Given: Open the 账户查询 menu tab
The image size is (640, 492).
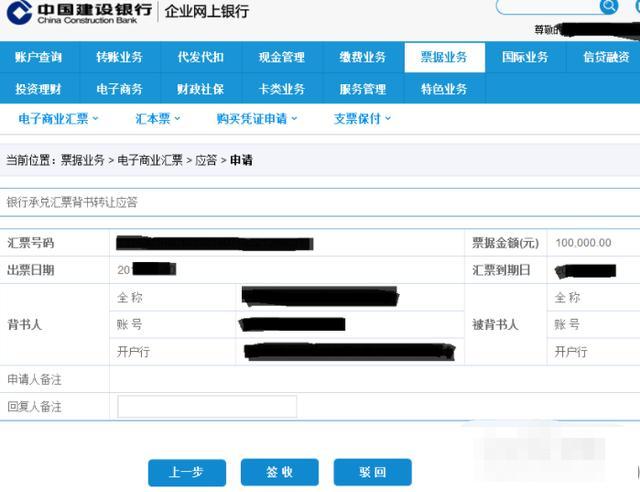Looking at the screenshot, I should pyautogui.click(x=39, y=57).
